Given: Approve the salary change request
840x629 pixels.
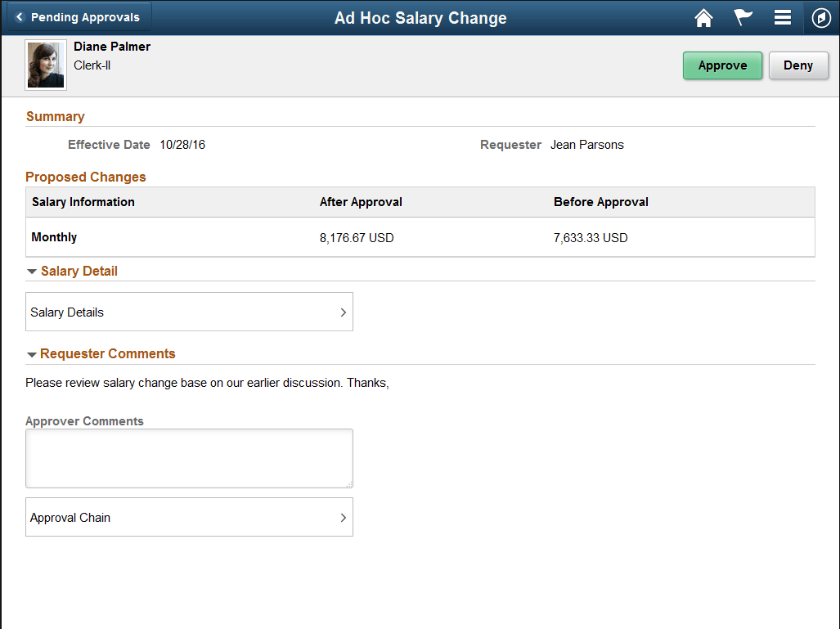Looking at the screenshot, I should click(722, 65).
